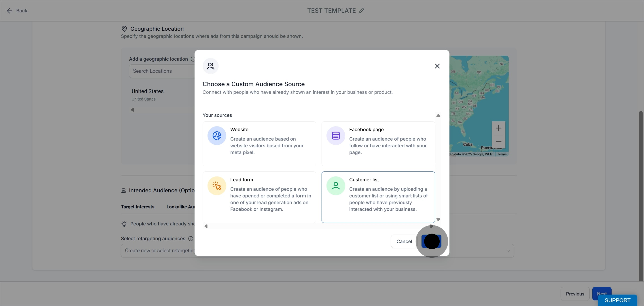Click the sources scroll-left arrow
The width and height of the screenshot is (644, 306).
click(x=206, y=226)
